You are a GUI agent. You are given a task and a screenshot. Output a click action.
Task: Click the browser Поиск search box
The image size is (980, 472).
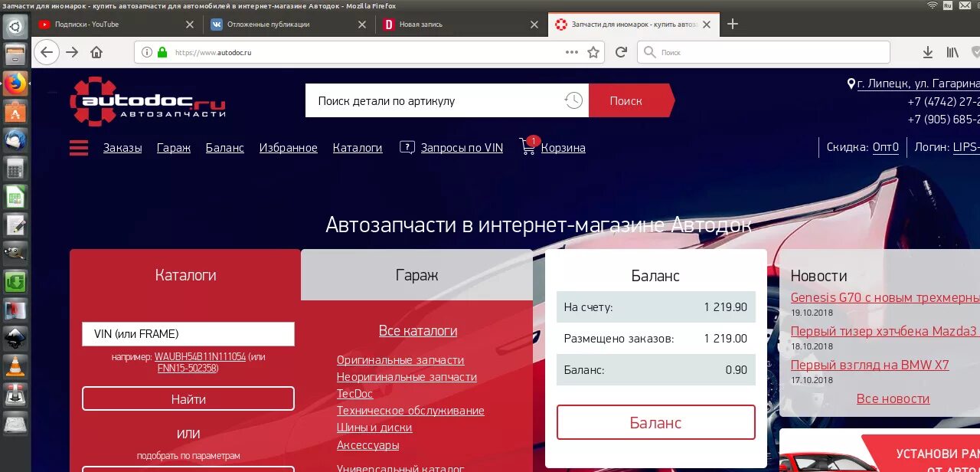(x=763, y=52)
